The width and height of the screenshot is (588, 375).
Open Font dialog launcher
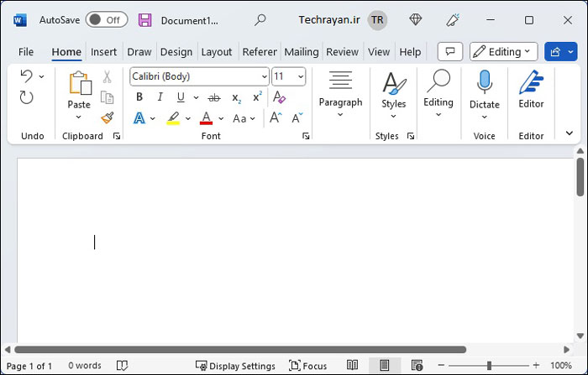[306, 136]
